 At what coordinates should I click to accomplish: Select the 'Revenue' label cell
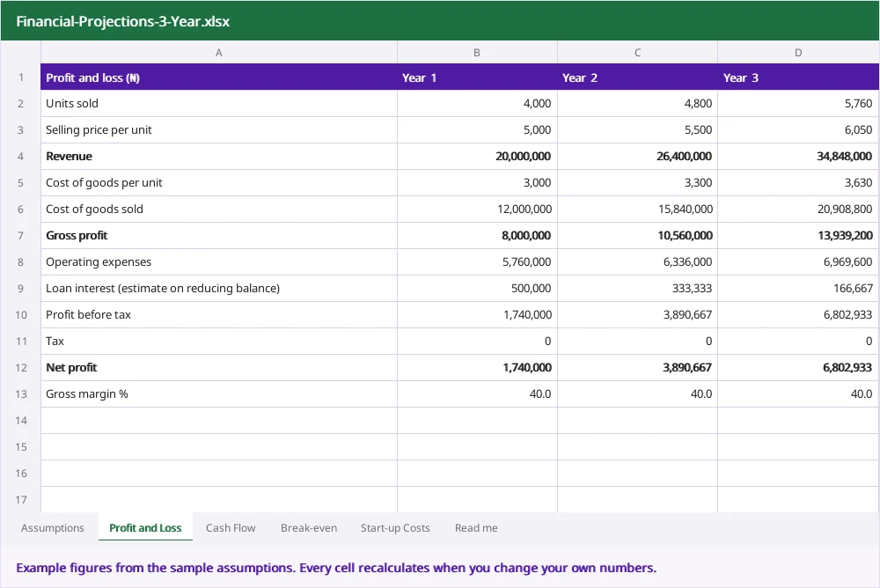(x=219, y=156)
